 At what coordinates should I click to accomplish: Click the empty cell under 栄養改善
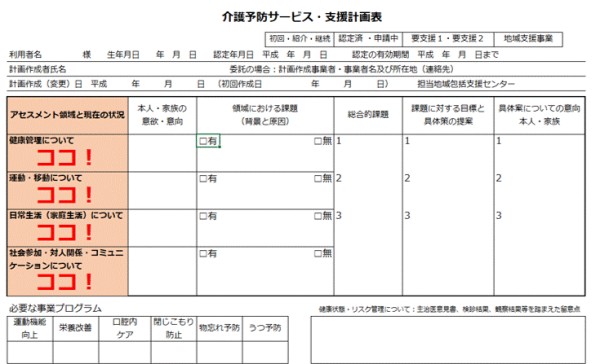(x=76, y=352)
